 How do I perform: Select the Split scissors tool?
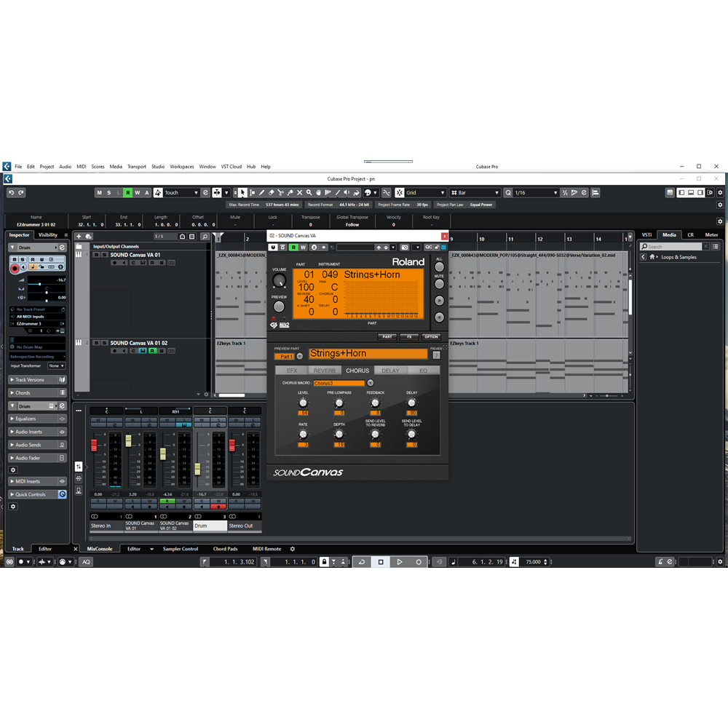coord(280,193)
